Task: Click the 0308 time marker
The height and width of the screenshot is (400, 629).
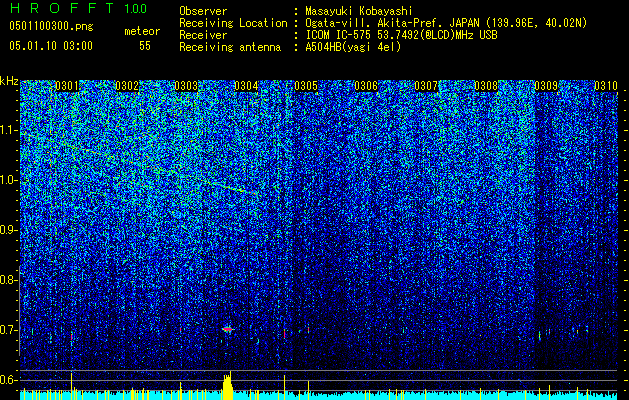Action: (486, 86)
